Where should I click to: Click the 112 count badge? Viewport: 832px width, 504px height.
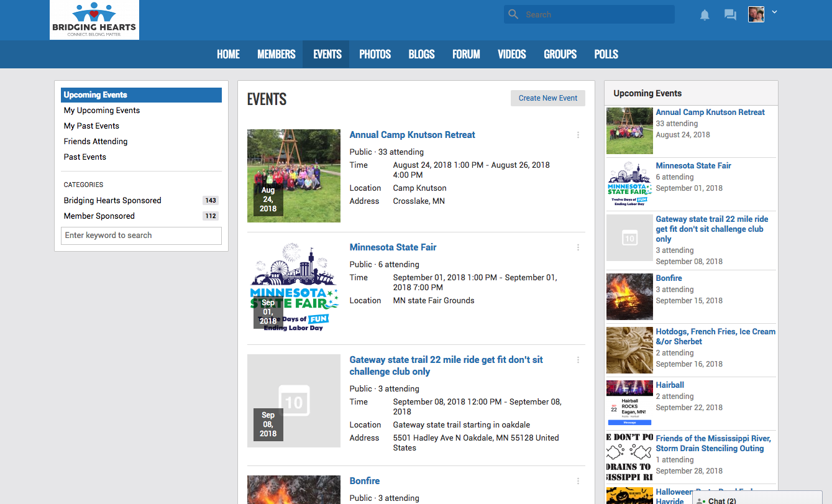pos(211,216)
